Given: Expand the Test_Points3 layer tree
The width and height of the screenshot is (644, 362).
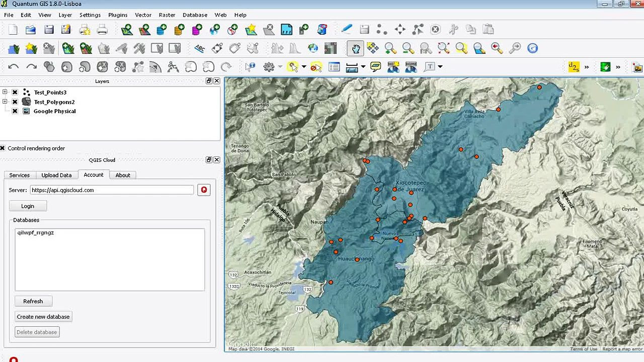Looking at the screenshot, I should coord(5,92).
